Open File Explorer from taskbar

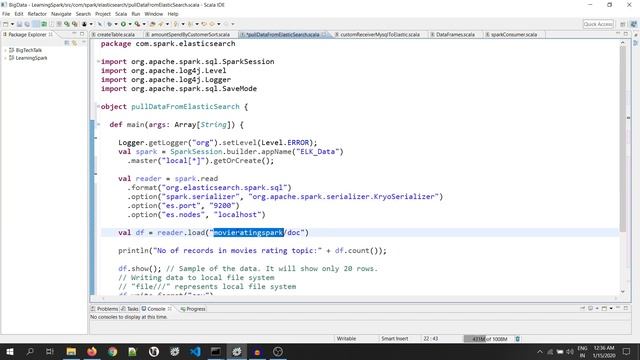(71, 351)
